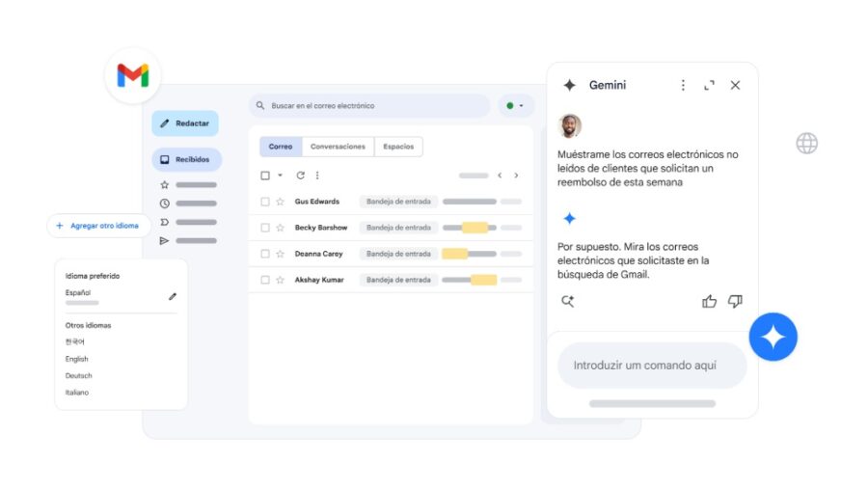The height and width of the screenshot is (489, 868).
Task: Click the globe language icon
Action: tap(806, 144)
